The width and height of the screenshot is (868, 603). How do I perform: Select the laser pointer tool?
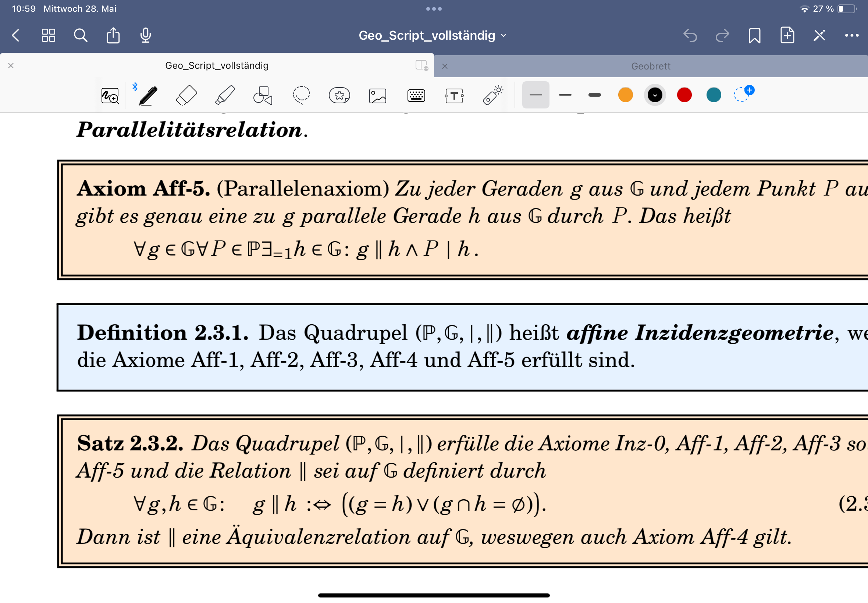492,95
